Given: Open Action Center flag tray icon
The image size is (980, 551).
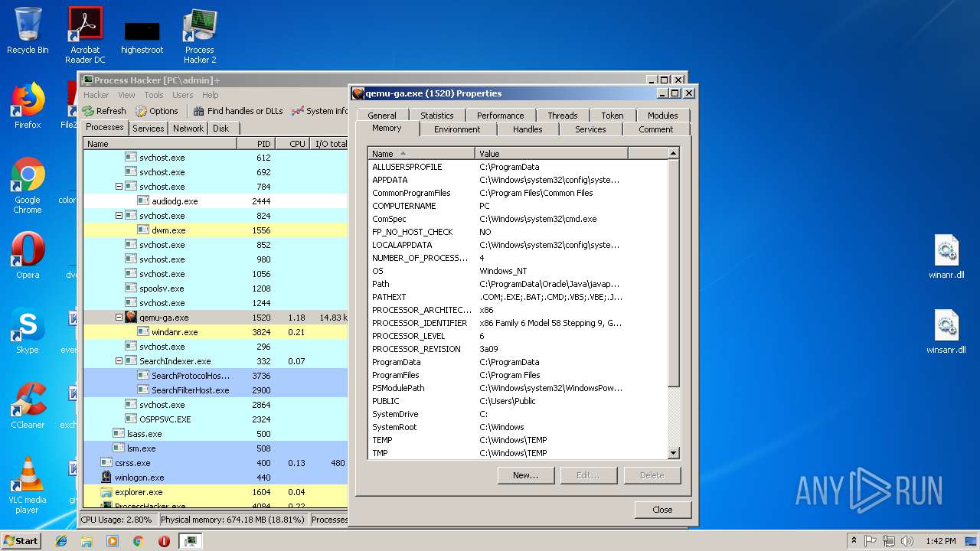Looking at the screenshot, I should pos(871,541).
